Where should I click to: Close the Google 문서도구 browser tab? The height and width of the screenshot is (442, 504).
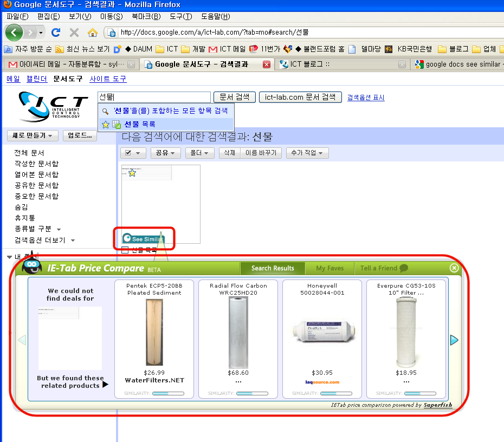pos(266,64)
